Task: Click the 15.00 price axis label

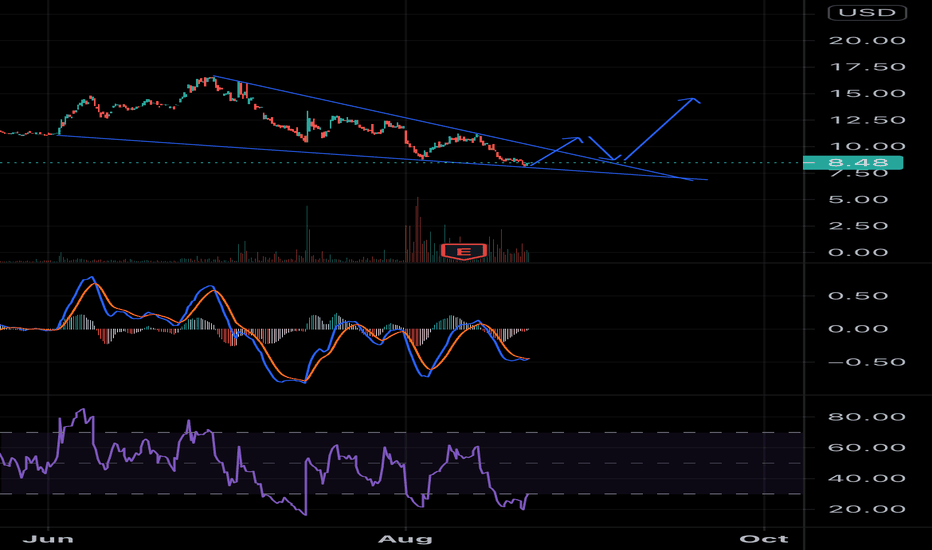Action: (x=867, y=93)
